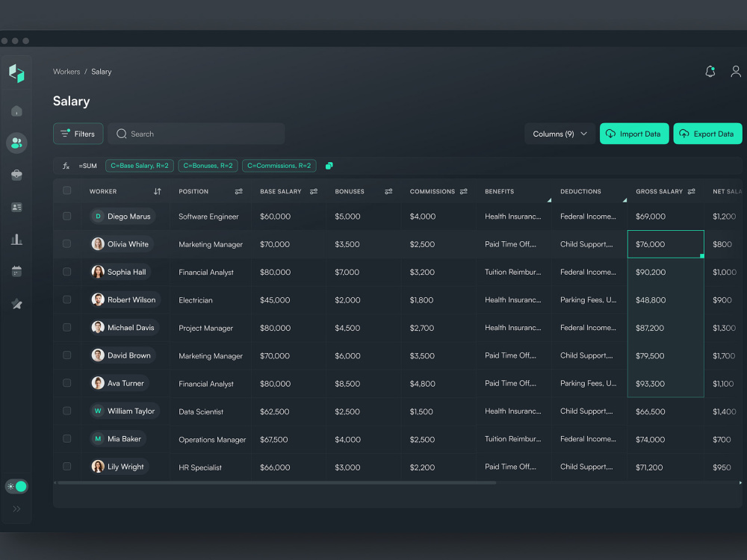Image resolution: width=747 pixels, height=560 pixels.
Task: Click the copy formula icon
Action: pyautogui.click(x=329, y=166)
